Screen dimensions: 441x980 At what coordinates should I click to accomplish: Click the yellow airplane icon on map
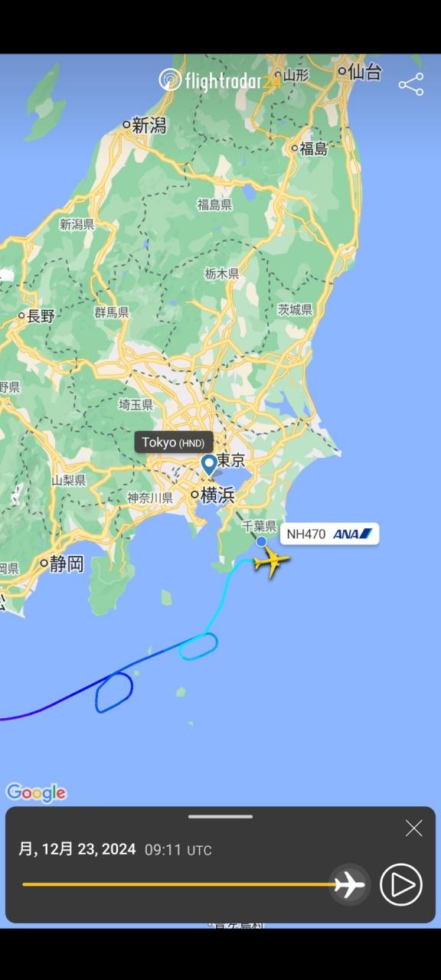[x=271, y=563]
